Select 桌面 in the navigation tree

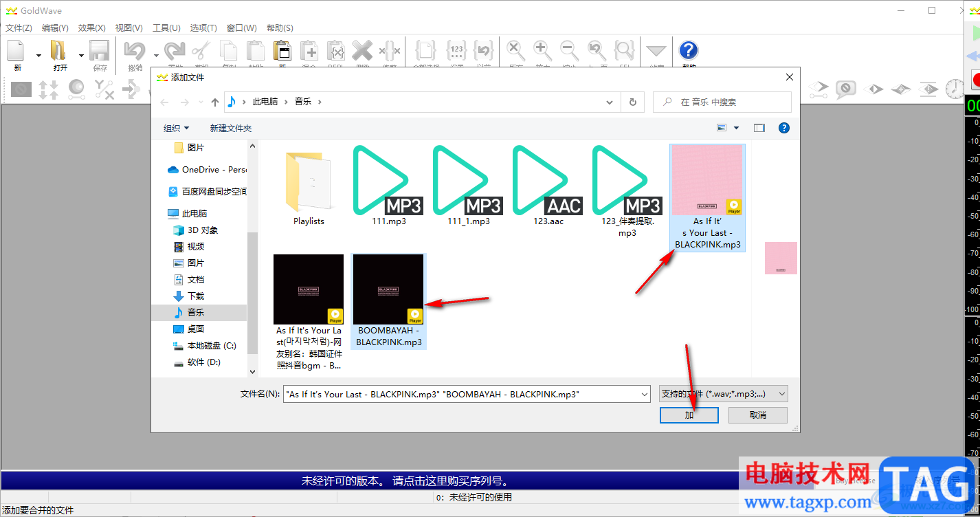[x=197, y=329]
